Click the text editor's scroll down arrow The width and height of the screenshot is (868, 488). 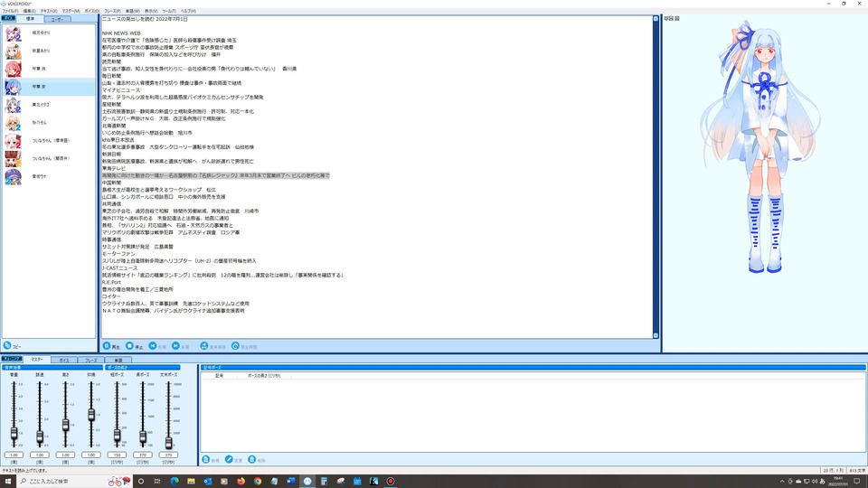656,335
